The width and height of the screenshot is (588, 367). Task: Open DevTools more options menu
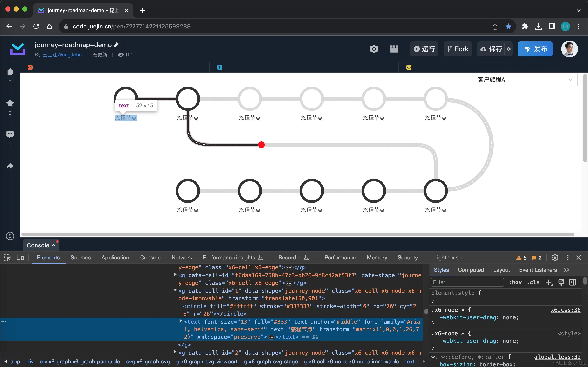coord(568,258)
